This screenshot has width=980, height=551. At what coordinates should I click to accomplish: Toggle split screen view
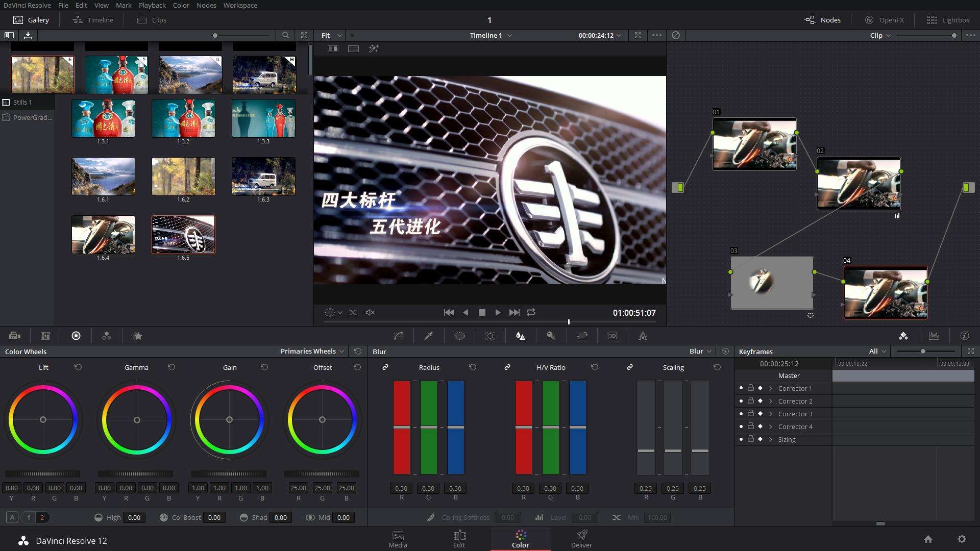click(353, 48)
